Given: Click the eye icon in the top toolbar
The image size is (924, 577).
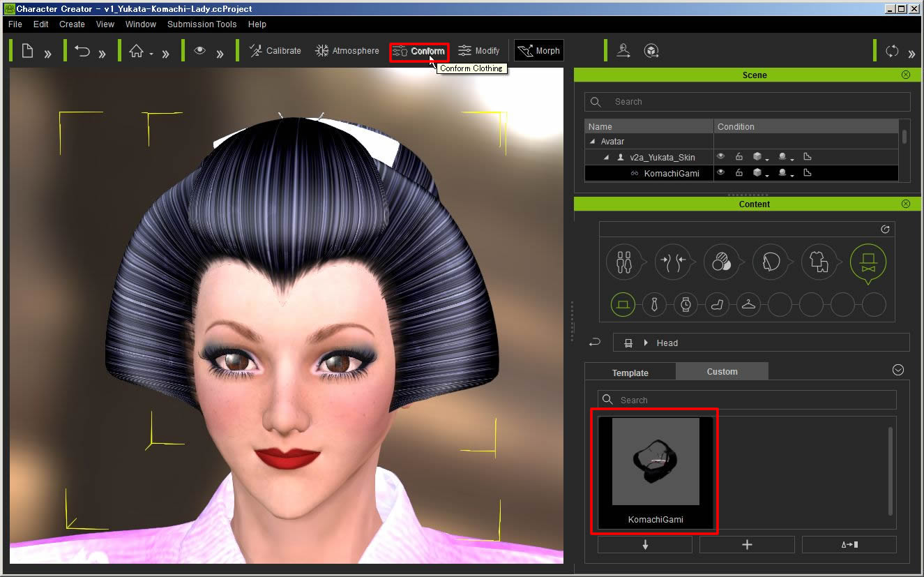Looking at the screenshot, I should 200,51.
